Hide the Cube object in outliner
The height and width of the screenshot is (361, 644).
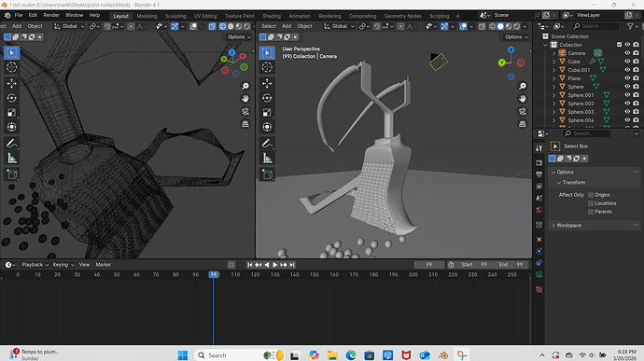pyautogui.click(x=627, y=62)
